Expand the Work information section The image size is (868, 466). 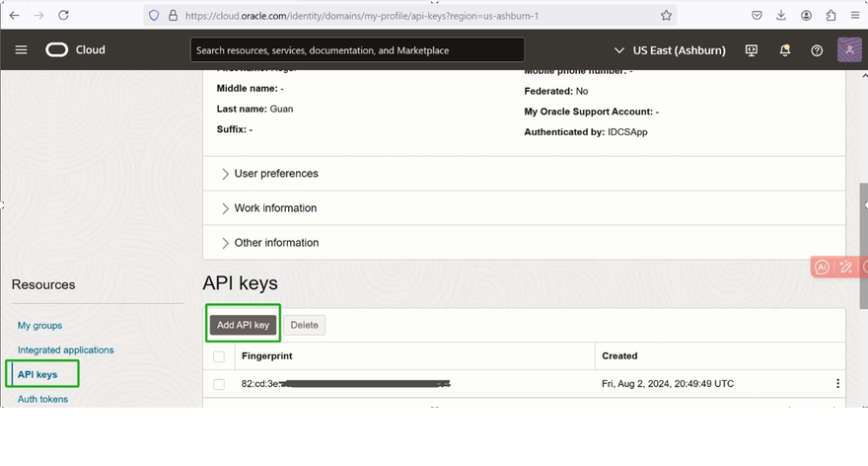274,208
